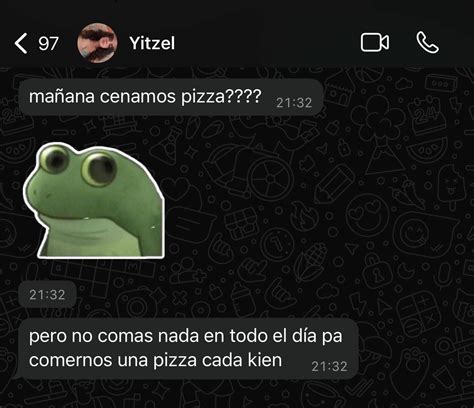Select the "pero no comas nada" message

click(188, 348)
